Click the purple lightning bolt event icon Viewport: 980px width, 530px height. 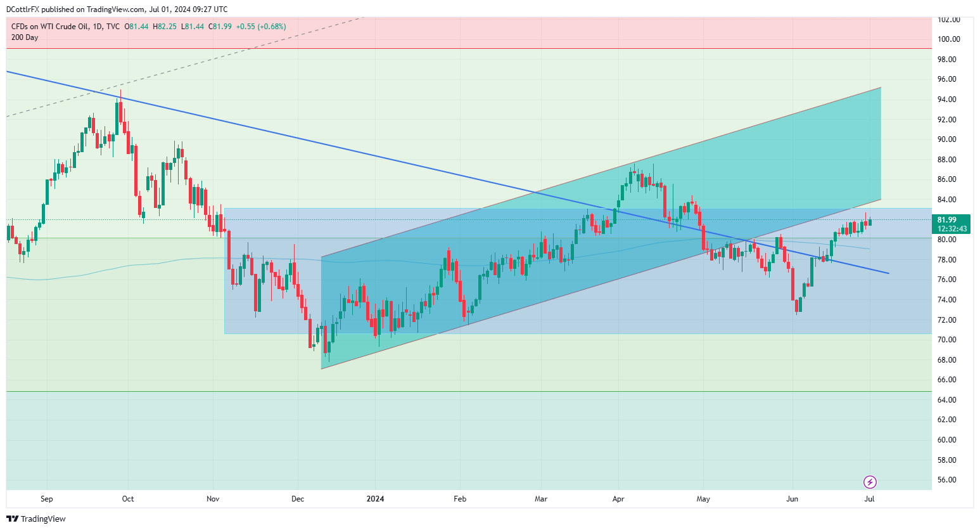pos(870,482)
